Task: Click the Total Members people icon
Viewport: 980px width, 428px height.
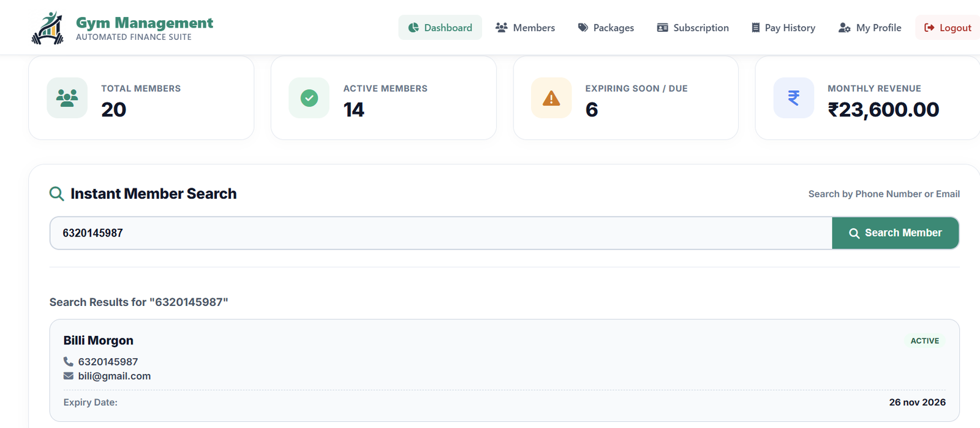Action: [67, 97]
